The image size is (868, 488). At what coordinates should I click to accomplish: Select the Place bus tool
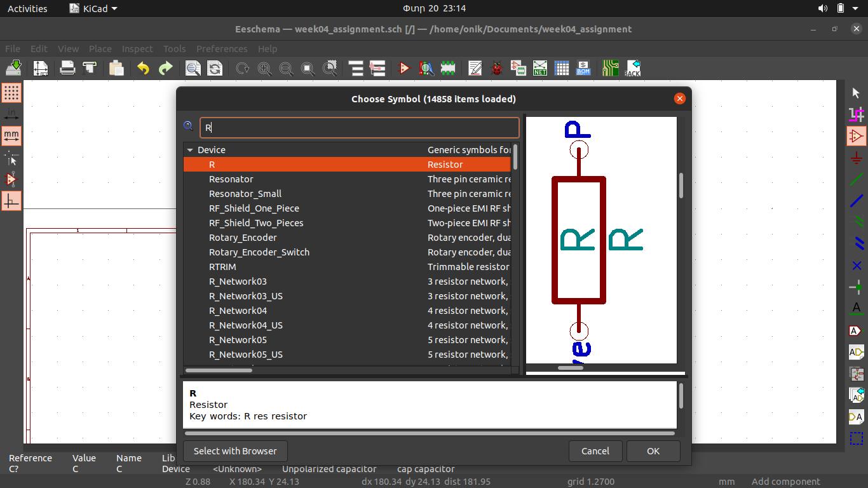click(857, 201)
